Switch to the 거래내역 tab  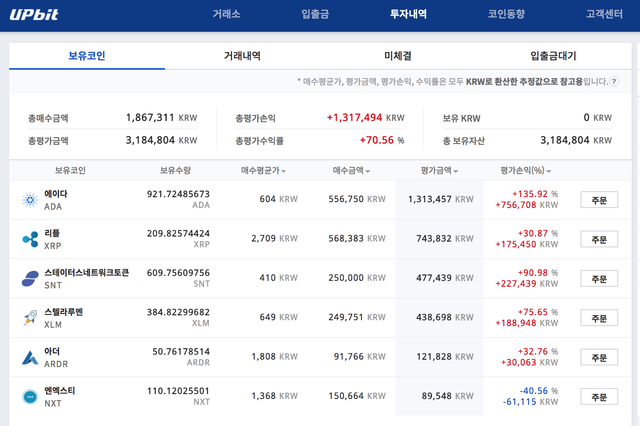coord(242,56)
